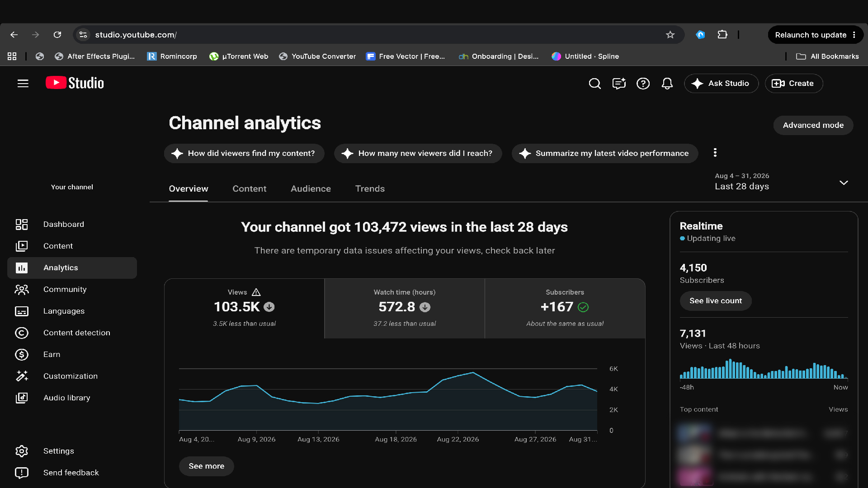This screenshot has width=868, height=488.
Task: Click the Create button
Action: pos(793,83)
